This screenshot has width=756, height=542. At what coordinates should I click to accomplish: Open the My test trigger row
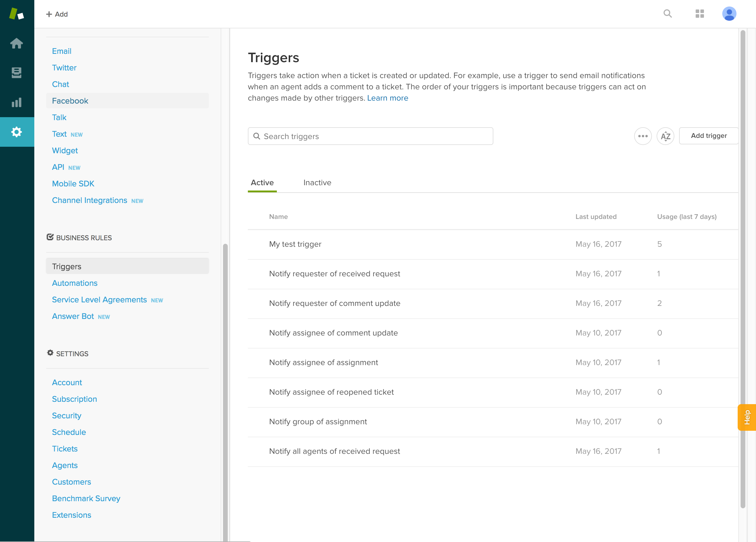295,244
